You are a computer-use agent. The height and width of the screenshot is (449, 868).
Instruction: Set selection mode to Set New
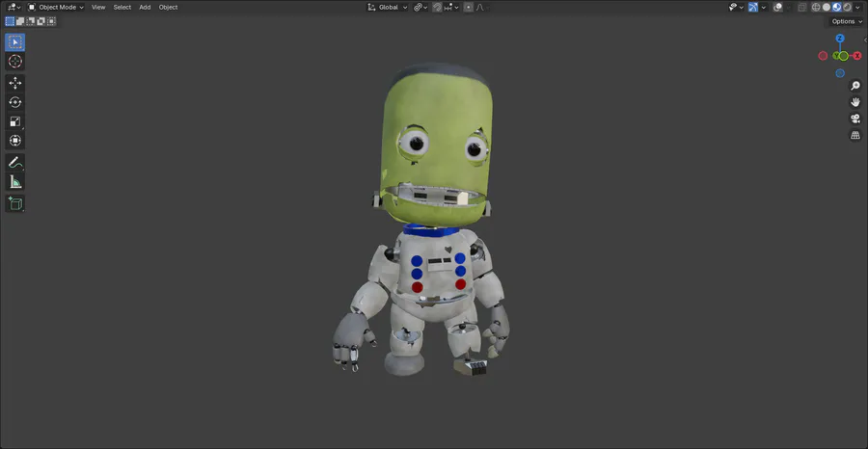[10, 21]
